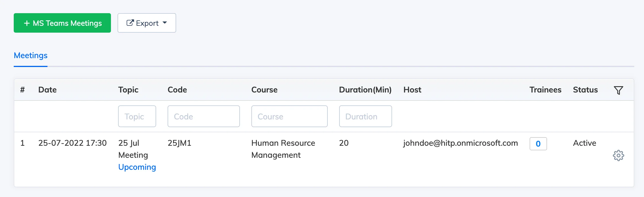Click the # column header

tap(22, 90)
